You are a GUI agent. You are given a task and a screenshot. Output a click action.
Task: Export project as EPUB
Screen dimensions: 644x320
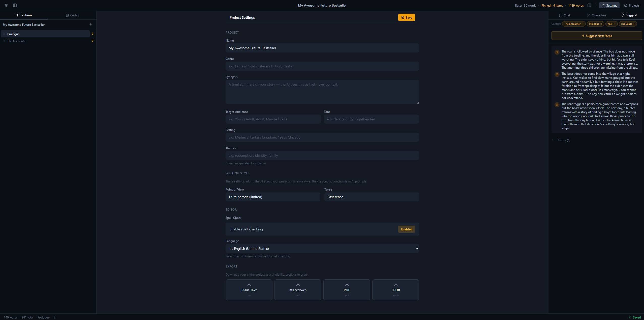coord(396,290)
